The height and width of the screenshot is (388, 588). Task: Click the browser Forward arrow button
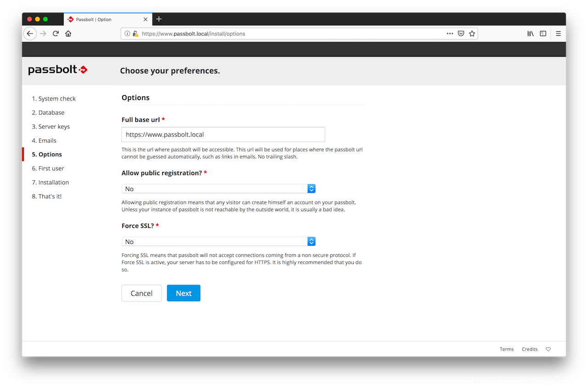point(43,34)
